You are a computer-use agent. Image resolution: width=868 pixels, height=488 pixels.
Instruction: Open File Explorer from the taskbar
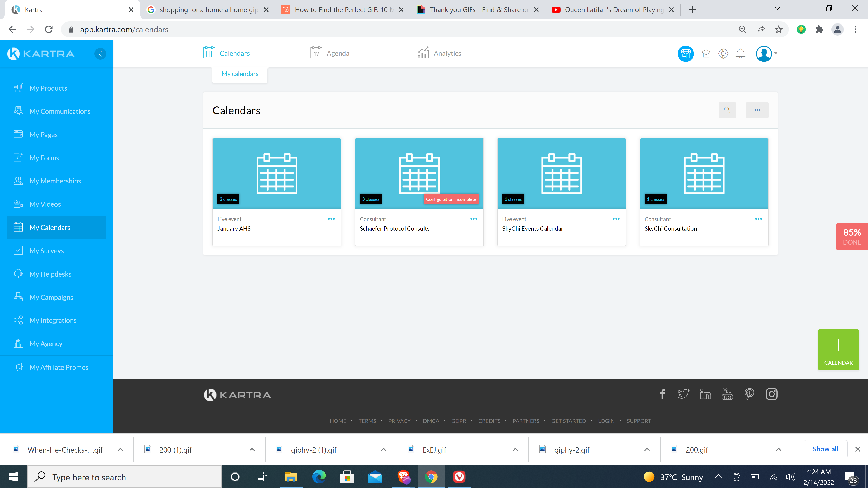pyautogui.click(x=290, y=477)
